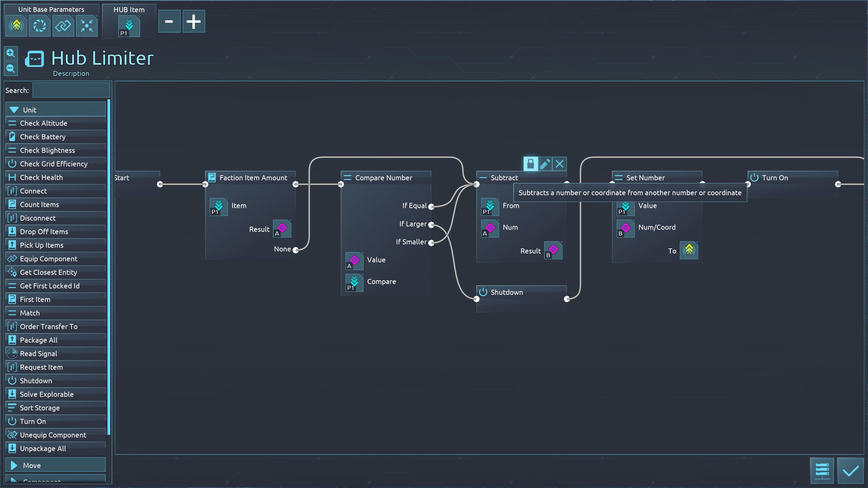Click the zoom out magnifier icon
This screenshot has height=488, width=868.
click(11, 69)
